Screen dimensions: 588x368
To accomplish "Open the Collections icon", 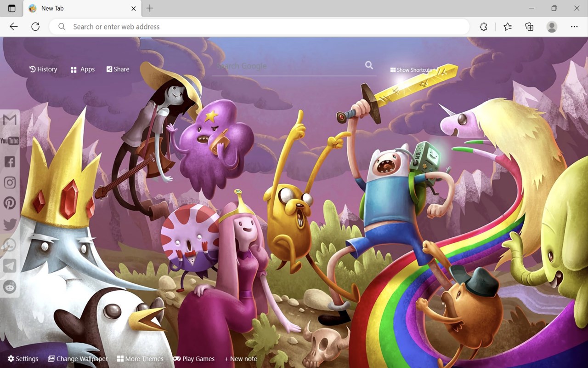I will point(529,27).
